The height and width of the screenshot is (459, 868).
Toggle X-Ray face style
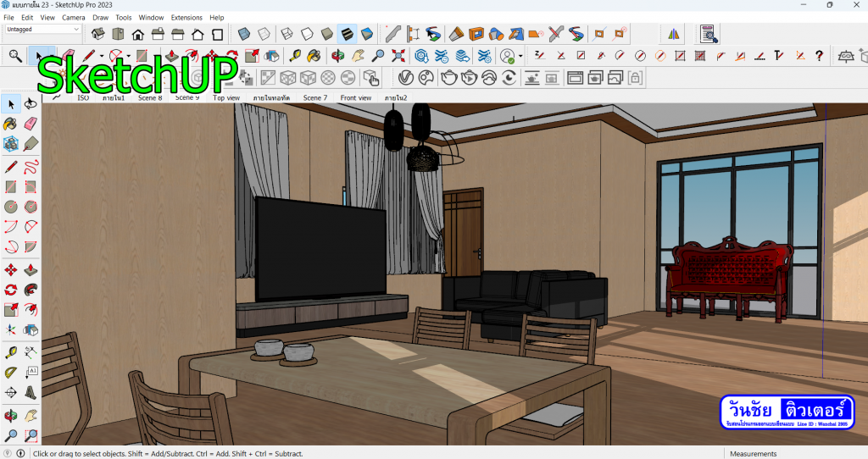point(243,34)
